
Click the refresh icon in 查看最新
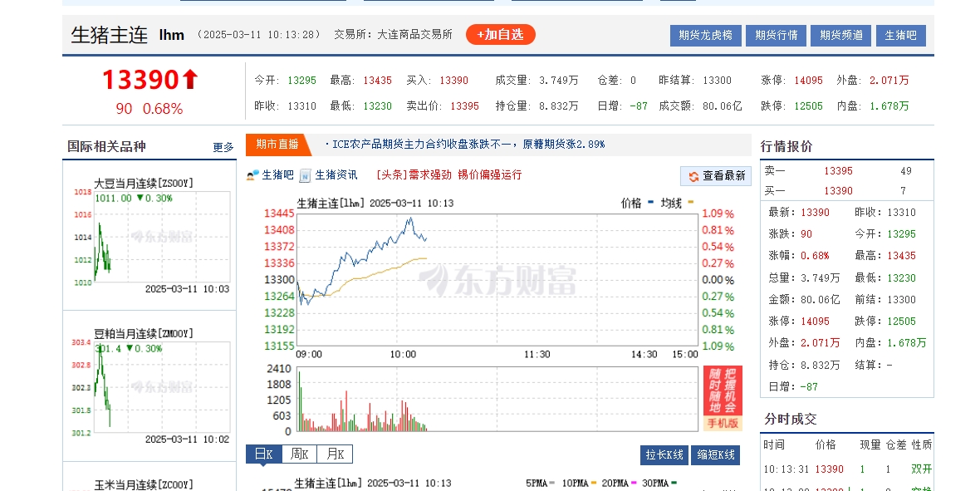(x=693, y=176)
